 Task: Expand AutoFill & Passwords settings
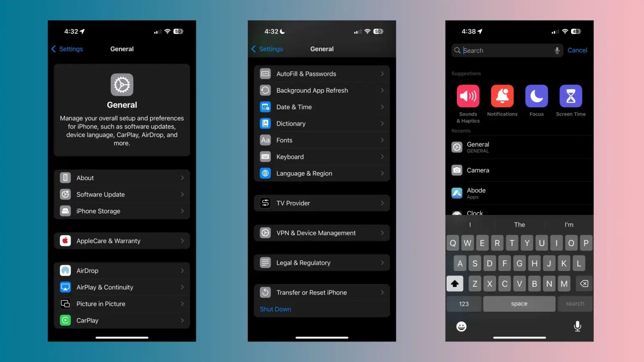(321, 73)
